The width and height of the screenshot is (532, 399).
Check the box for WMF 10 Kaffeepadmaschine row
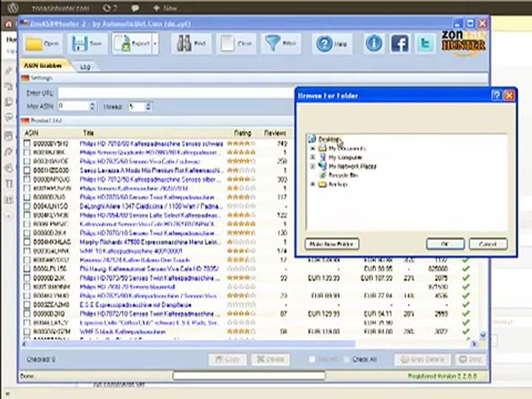point(27,251)
